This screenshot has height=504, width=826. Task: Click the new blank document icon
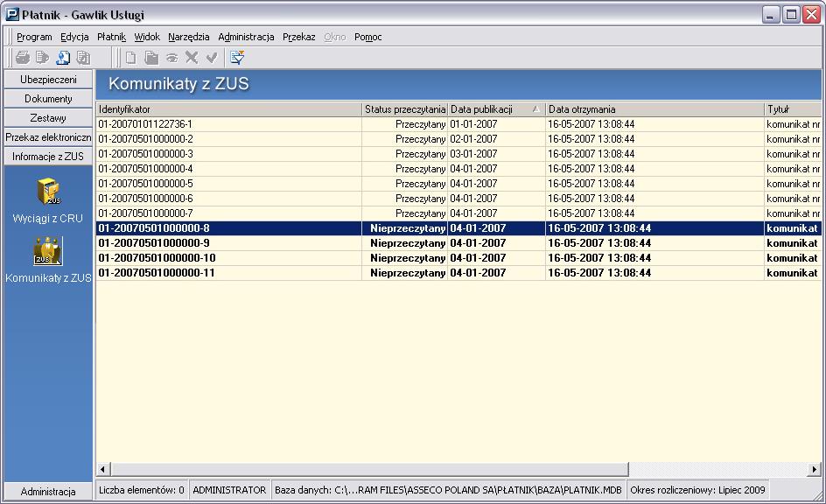click(x=130, y=58)
